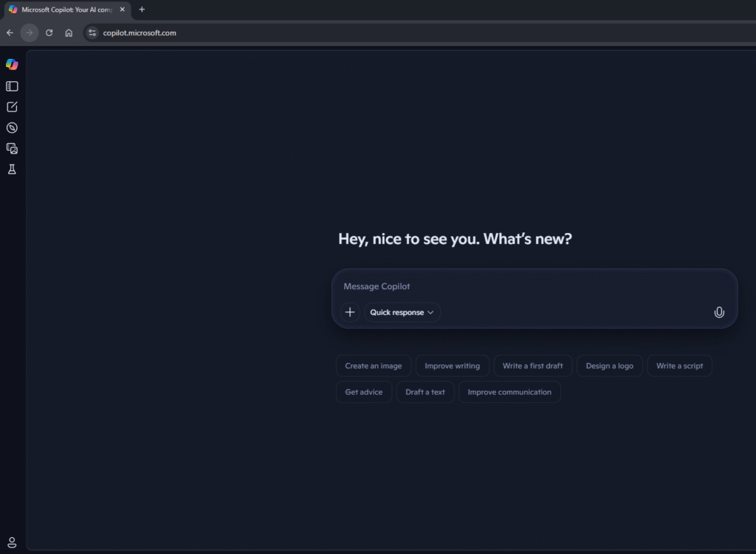Reload the page with browser refresh button
This screenshot has height=554, width=756.
pos(49,32)
